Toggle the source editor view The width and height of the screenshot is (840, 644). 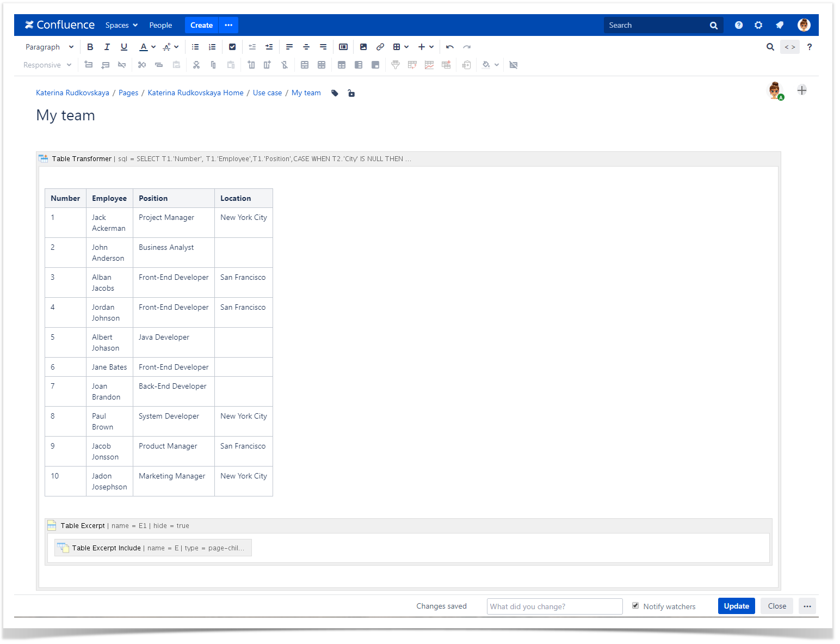click(790, 47)
